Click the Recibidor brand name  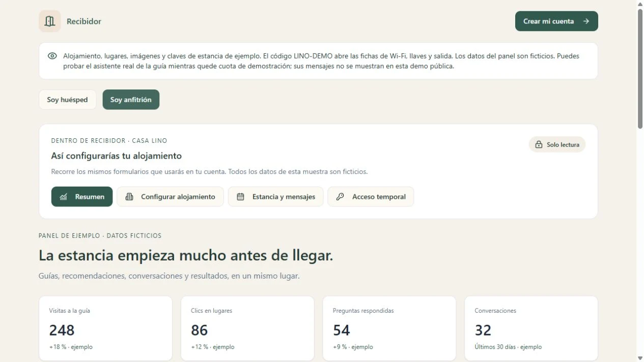coord(84,21)
